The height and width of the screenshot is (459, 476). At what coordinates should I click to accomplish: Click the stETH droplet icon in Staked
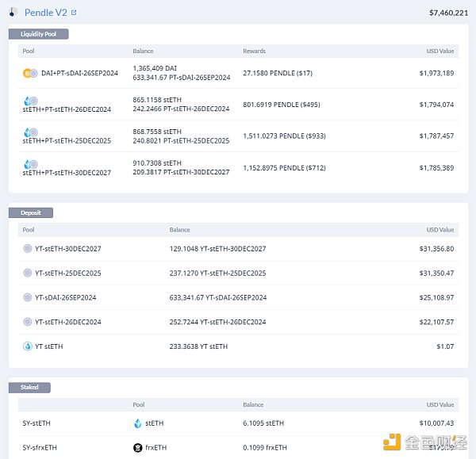click(x=138, y=423)
